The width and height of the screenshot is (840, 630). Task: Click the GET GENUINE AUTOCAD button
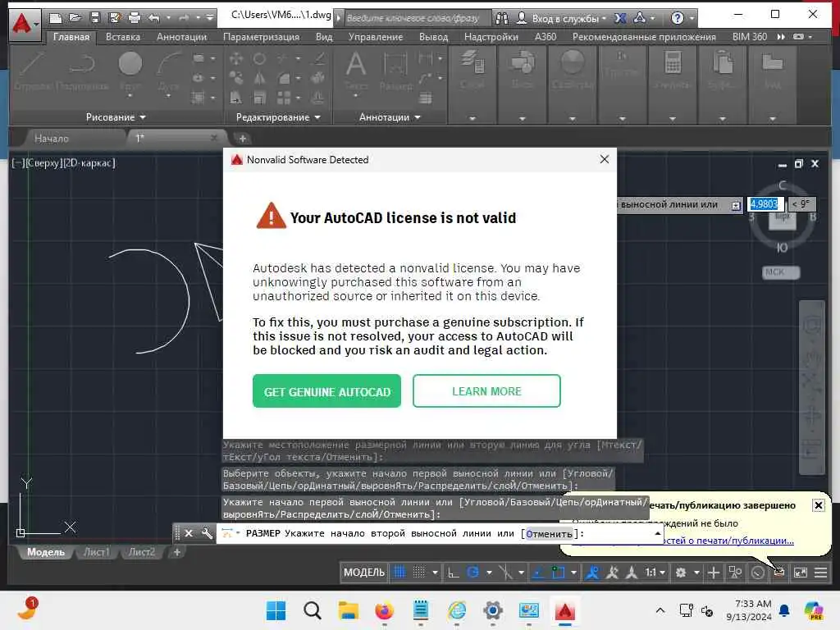(x=326, y=391)
